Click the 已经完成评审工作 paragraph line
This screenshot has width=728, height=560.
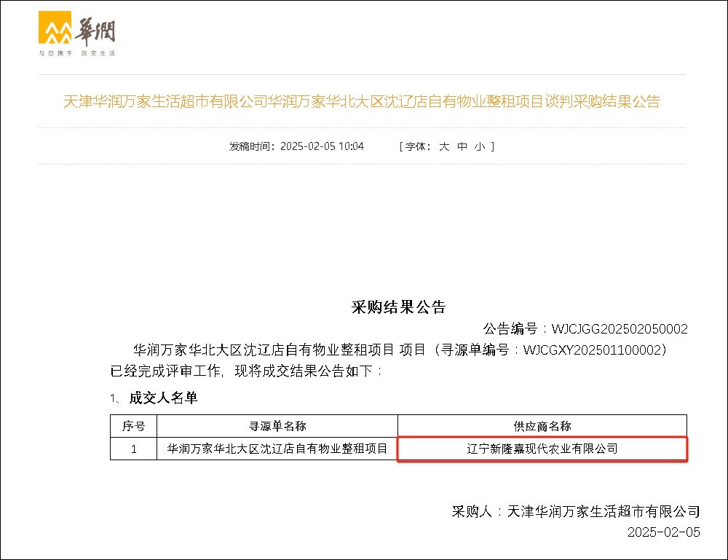(x=246, y=371)
